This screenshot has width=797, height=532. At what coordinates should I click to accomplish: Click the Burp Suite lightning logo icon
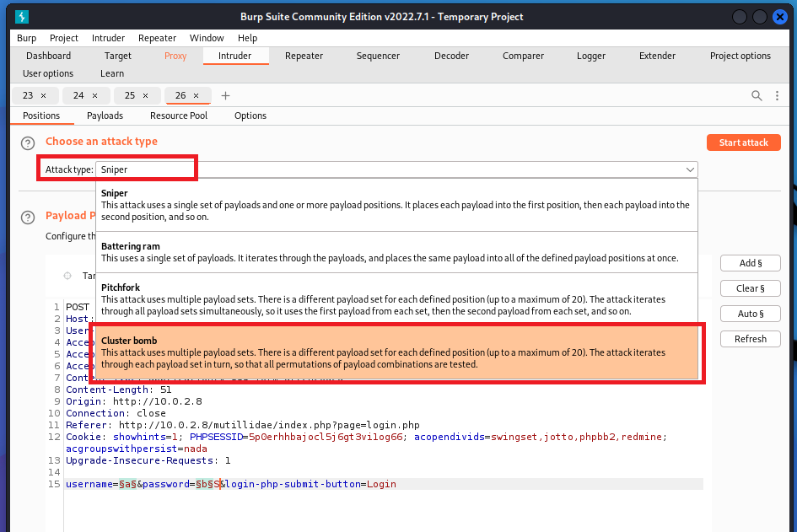pos(22,17)
